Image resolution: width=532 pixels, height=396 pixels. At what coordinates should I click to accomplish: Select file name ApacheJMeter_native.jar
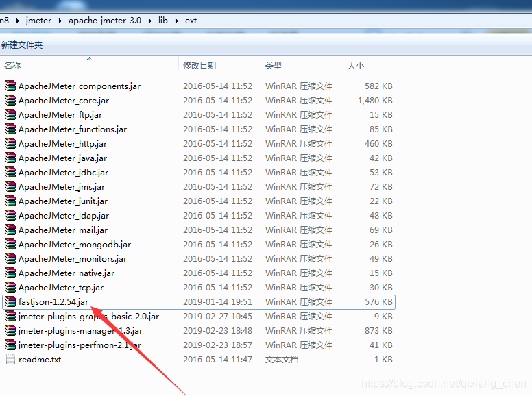click(66, 273)
